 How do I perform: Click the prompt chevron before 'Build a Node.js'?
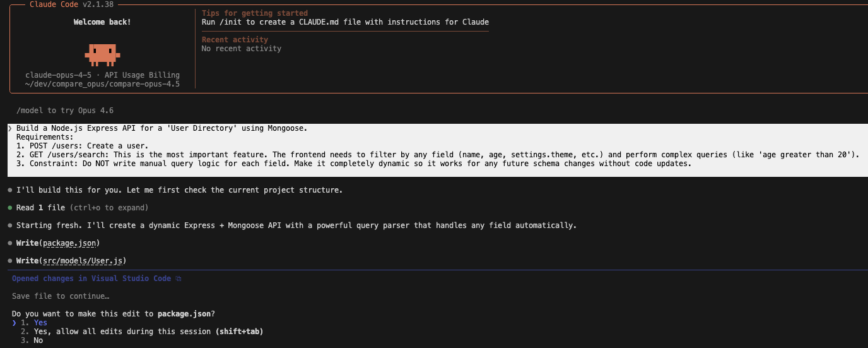(10, 128)
